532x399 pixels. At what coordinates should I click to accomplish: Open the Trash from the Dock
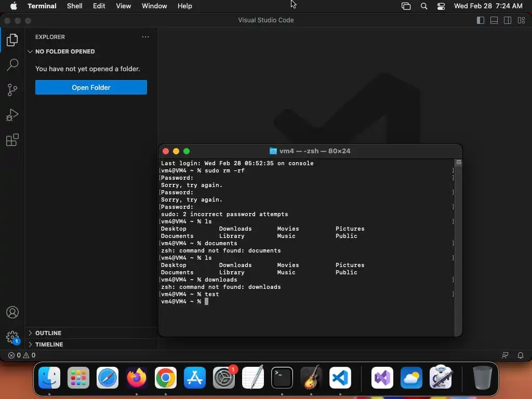(482, 378)
